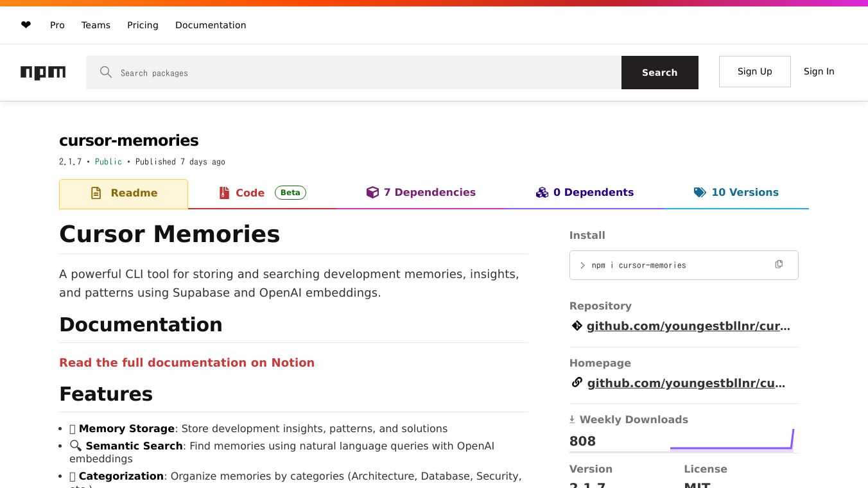Open the Teams menu item
Viewport: 868px width, 488px height.
tap(96, 25)
